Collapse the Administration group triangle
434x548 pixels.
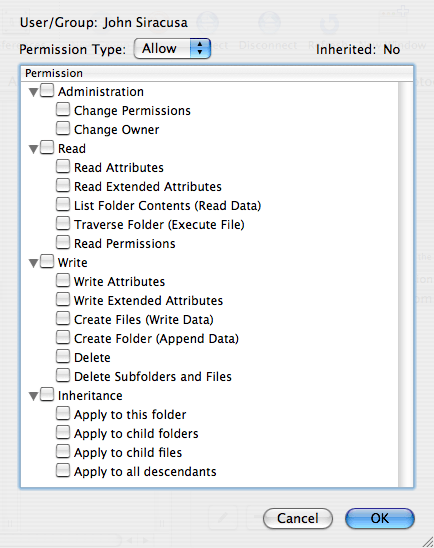click(34, 92)
